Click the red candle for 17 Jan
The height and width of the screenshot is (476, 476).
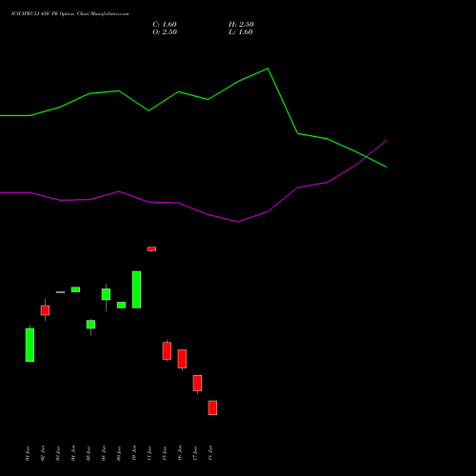(197, 383)
